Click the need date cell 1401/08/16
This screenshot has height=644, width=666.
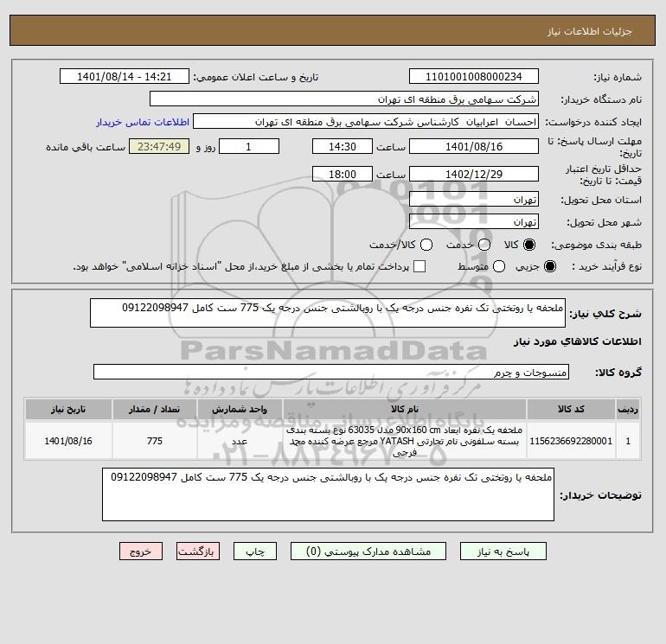click(x=68, y=441)
